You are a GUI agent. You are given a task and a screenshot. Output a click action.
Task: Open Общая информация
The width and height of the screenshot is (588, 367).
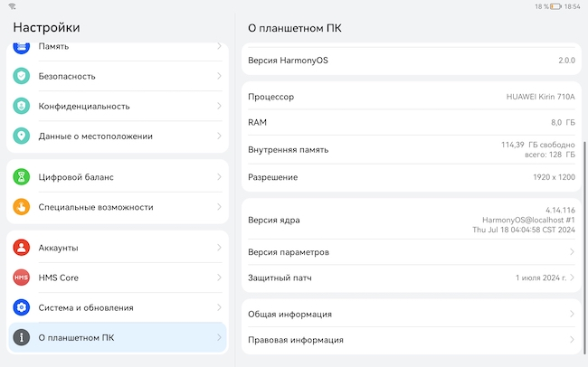[412, 315]
